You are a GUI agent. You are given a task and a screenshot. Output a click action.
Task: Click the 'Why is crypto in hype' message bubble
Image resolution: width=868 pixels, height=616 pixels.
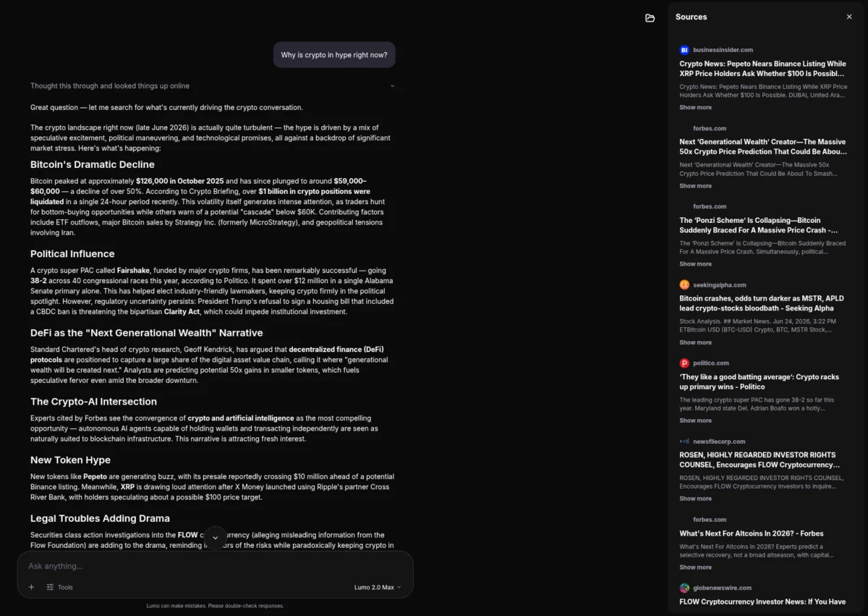(334, 55)
